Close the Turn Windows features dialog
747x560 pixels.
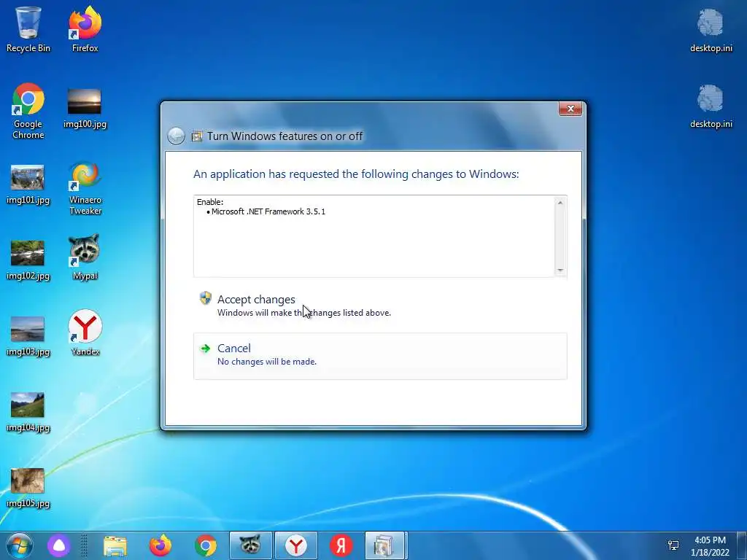(x=570, y=109)
